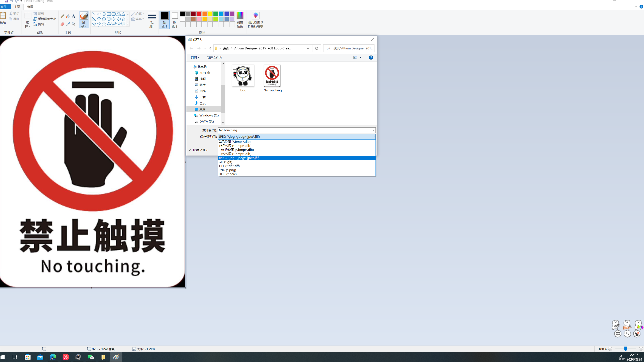Viewport: 644px width, 362px height.
Task: Click 重新调整大小 resize button
Action: point(45,19)
